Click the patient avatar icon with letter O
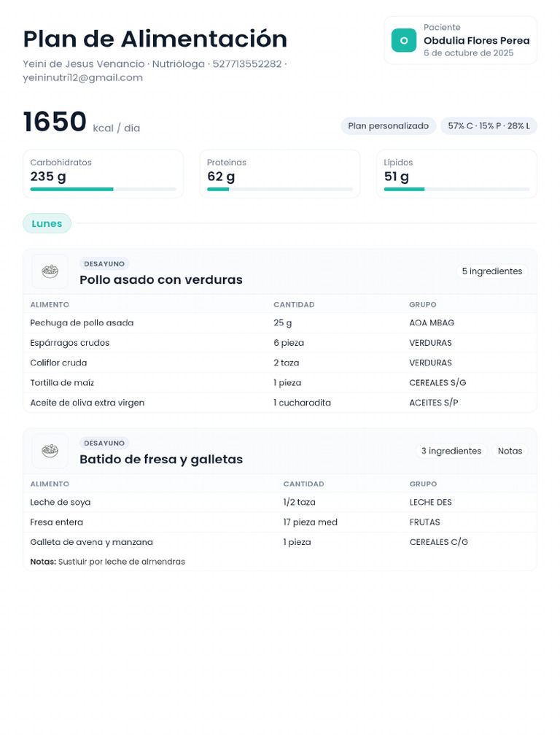The width and height of the screenshot is (560, 747). tap(404, 41)
